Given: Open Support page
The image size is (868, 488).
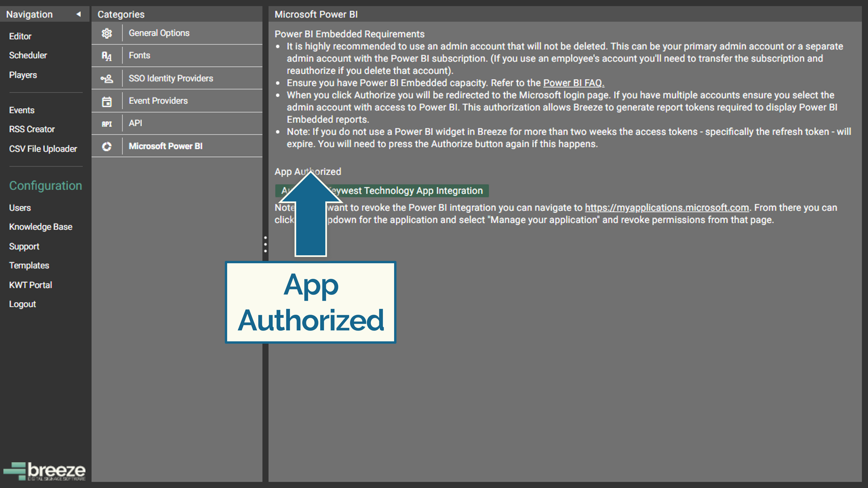Looking at the screenshot, I should 24,246.
